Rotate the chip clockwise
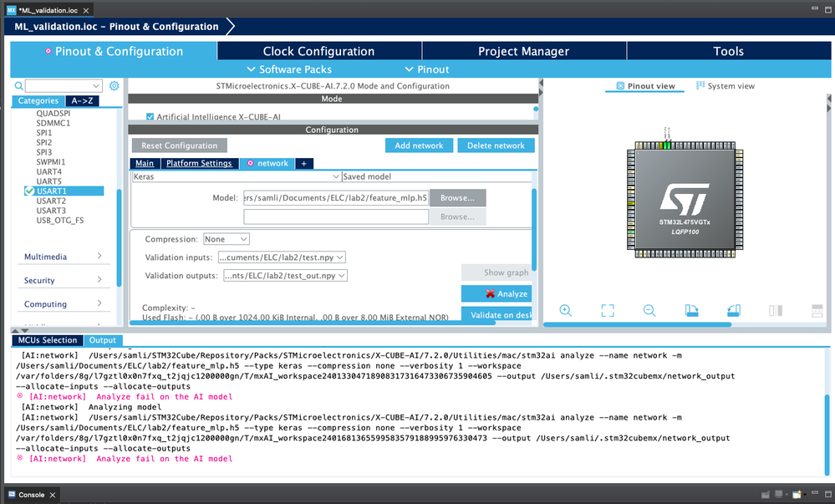This screenshot has width=835, height=504. click(x=691, y=311)
